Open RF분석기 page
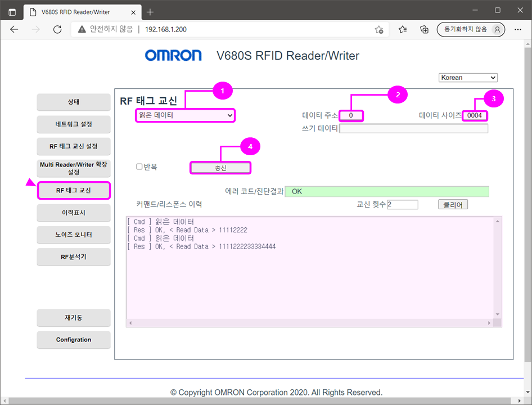 [74, 257]
